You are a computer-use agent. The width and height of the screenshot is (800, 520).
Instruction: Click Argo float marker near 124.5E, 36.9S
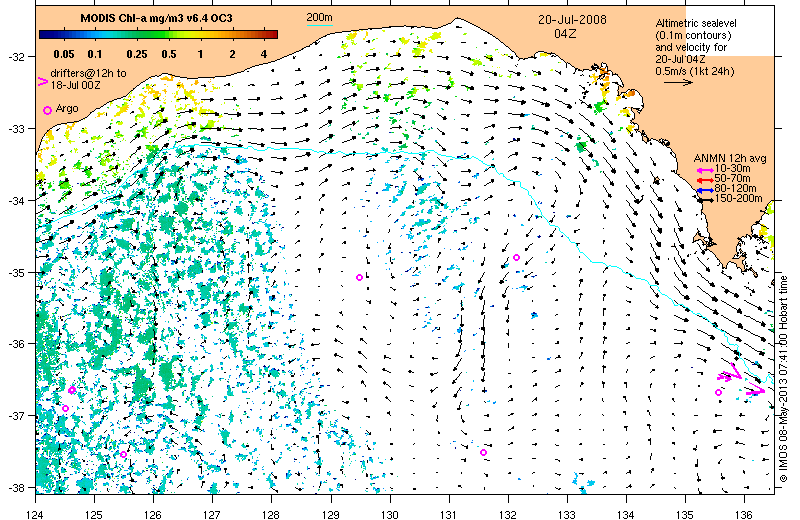point(65,408)
